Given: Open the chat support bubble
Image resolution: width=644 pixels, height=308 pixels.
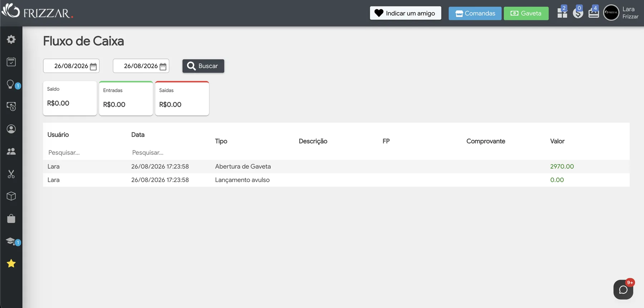Looking at the screenshot, I should pyautogui.click(x=623, y=289).
